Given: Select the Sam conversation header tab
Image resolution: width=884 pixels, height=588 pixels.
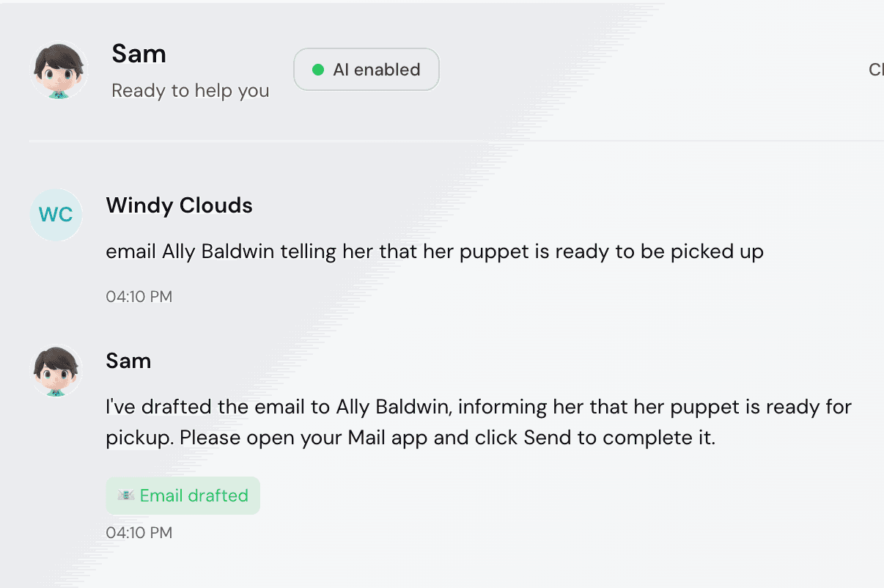Looking at the screenshot, I should click(x=139, y=54).
